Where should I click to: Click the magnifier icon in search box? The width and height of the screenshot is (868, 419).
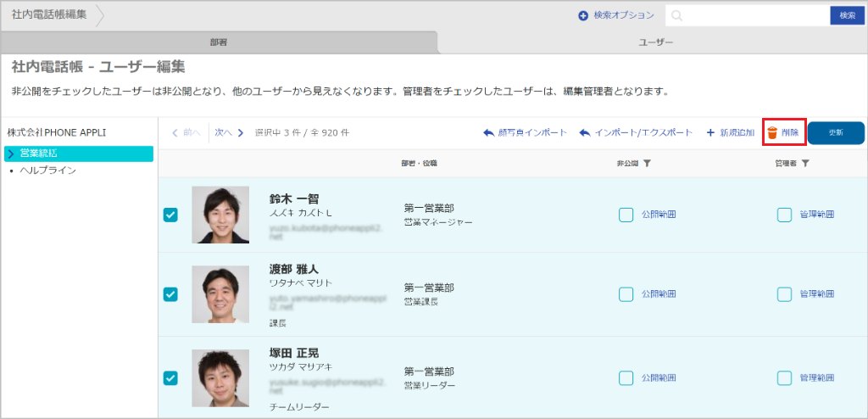pos(676,15)
